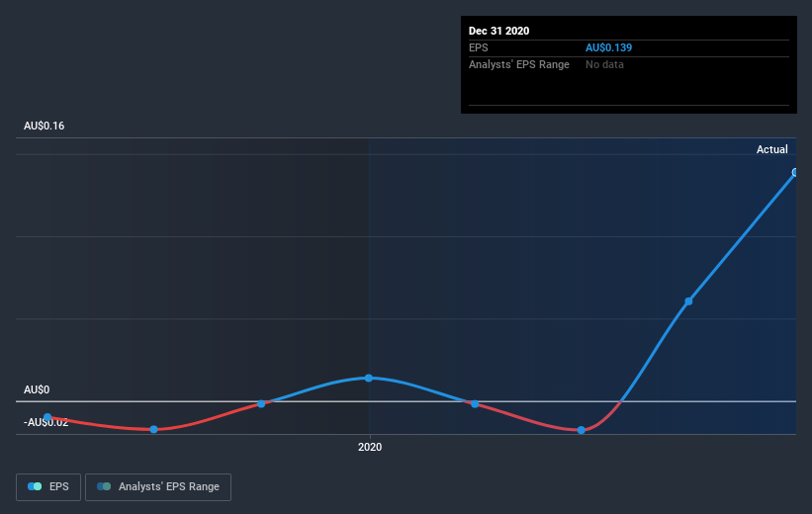Click the Dec 31 2020 tooltip date
The width and height of the screenshot is (812, 514).
[x=498, y=31]
